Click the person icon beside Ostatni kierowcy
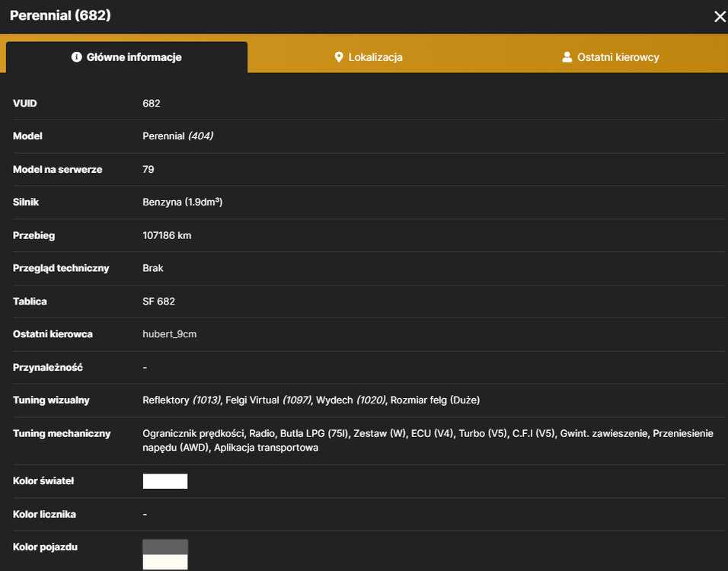Screen dimensions: 728x571 click(x=567, y=57)
